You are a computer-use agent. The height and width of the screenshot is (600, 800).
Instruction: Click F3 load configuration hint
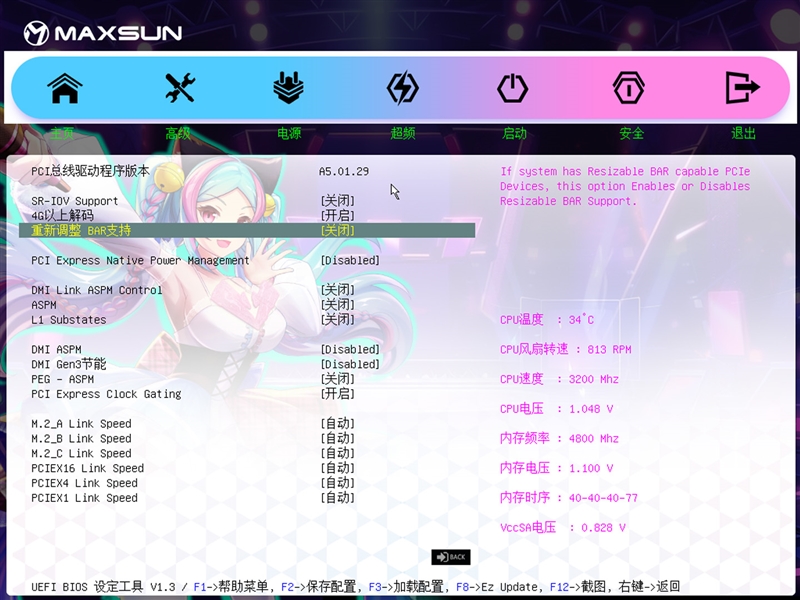pyautogui.click(x=406, y=587)
